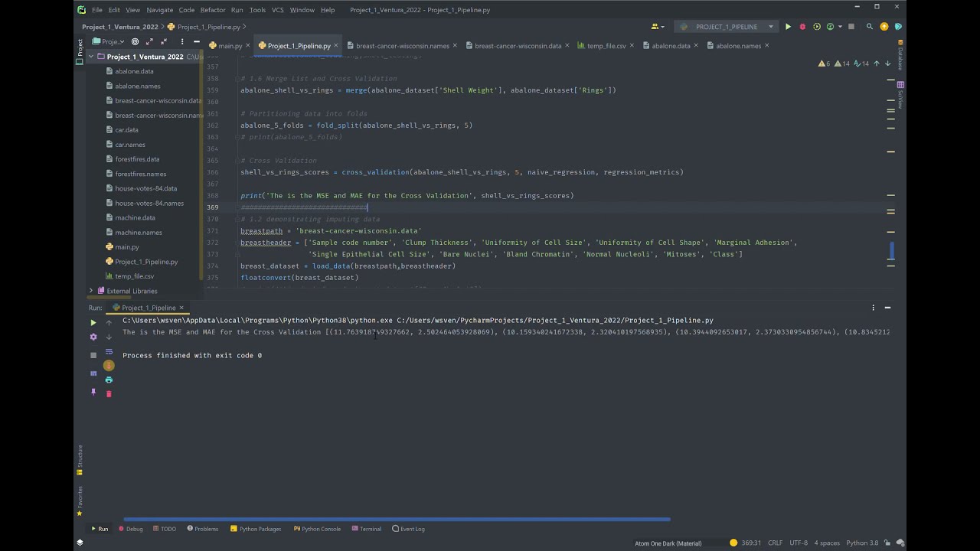Start debugging with the red bug icon

(x=802, y=27)
